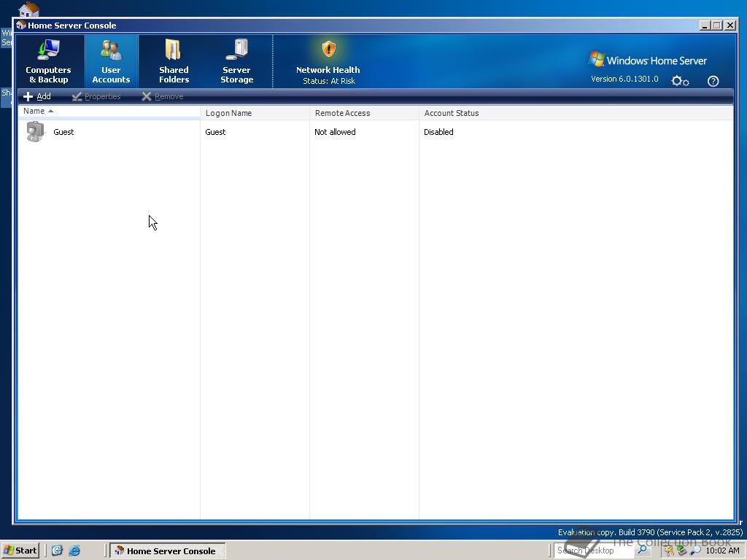Select the Guest name in list

[x=63, y=132]
